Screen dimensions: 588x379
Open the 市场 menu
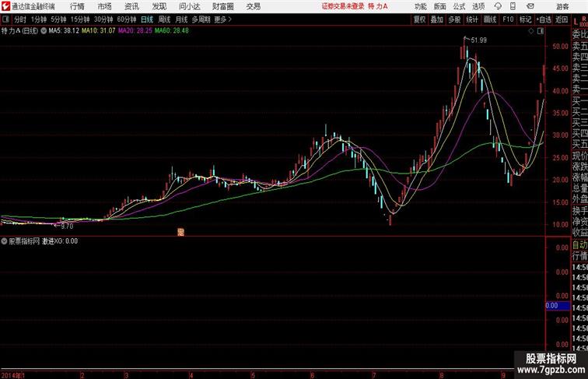pyautogui.click(x=104, y=6)
